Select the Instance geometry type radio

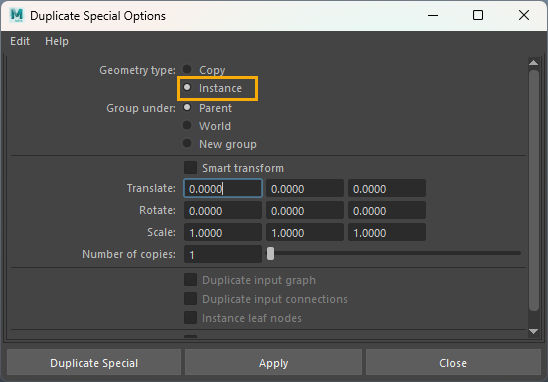187,87
